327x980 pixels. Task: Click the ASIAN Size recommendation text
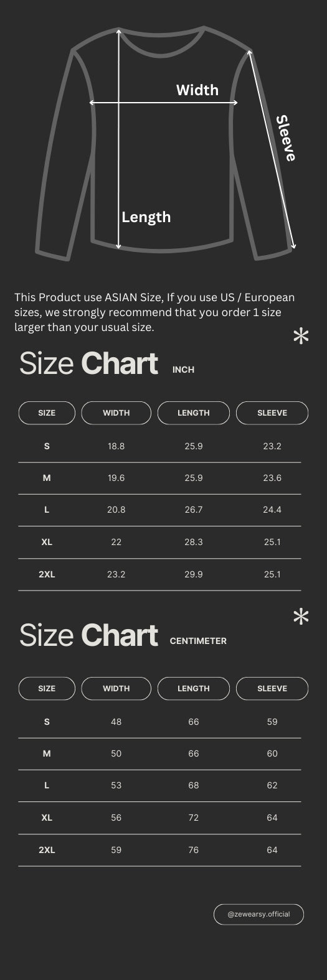154,312
